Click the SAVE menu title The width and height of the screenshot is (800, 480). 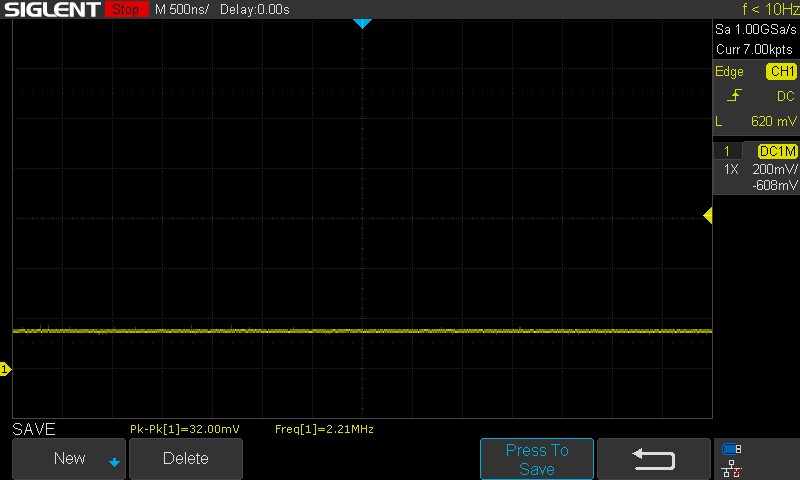pyautogui.click(x=34, y=429)
